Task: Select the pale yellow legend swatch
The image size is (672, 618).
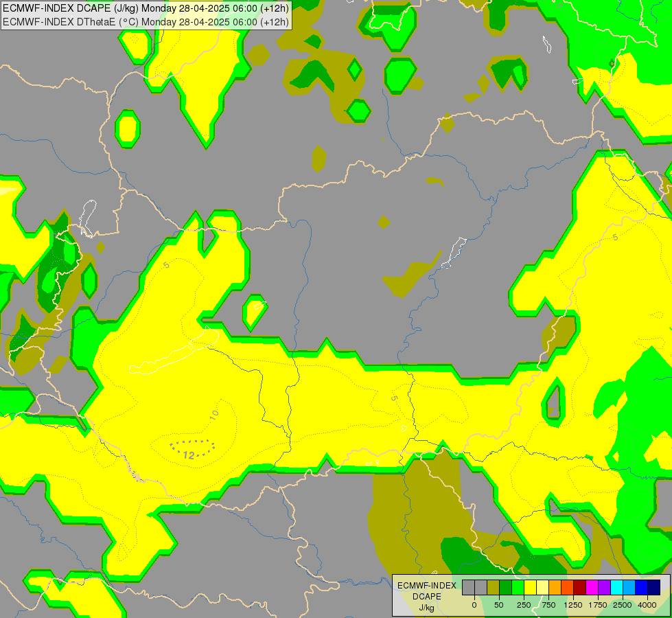Action: [x=542, y=588]
